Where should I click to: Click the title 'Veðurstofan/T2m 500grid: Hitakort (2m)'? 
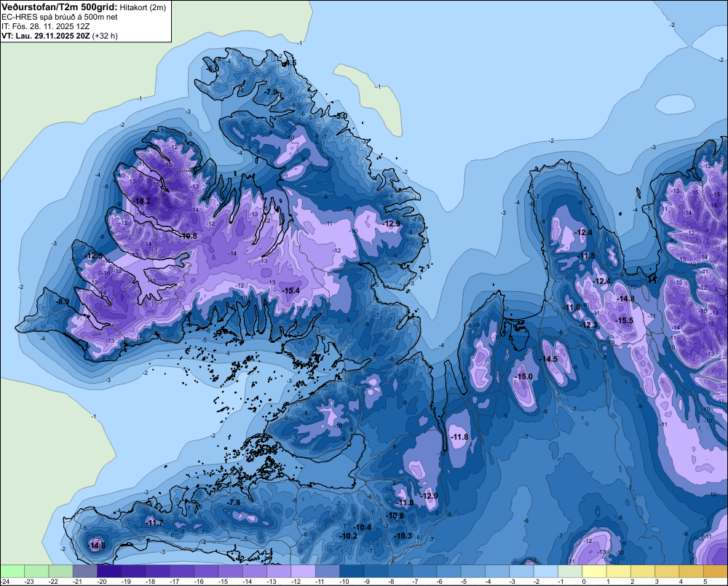84,7
